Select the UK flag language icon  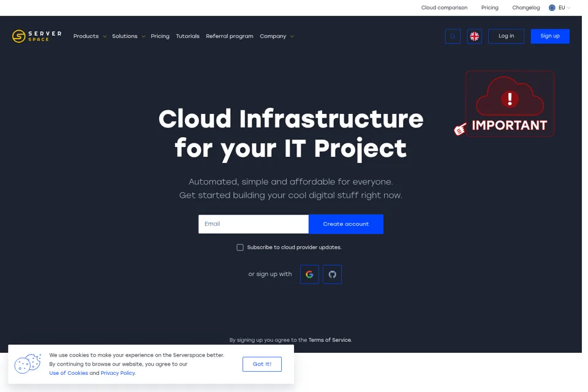(474, 36)
